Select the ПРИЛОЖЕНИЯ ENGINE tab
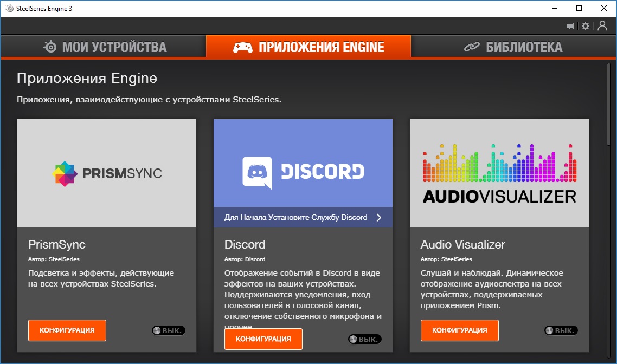 point(308,47)
